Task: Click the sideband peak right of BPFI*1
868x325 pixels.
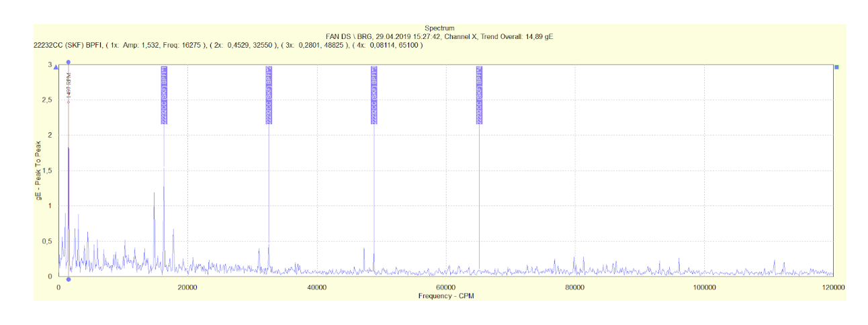Action: pos(173,230)
